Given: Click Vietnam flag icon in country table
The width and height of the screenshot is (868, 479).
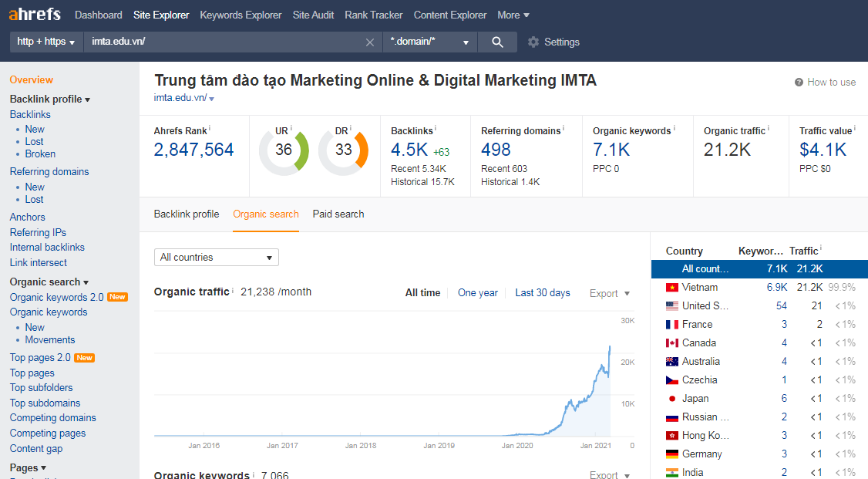Looking at the screenshot, I should pyautogui.click(x=672, y=288).
